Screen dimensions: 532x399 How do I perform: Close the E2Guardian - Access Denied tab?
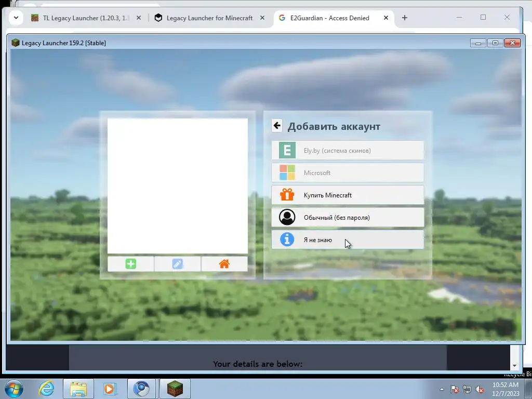click(x=386, y=18)
